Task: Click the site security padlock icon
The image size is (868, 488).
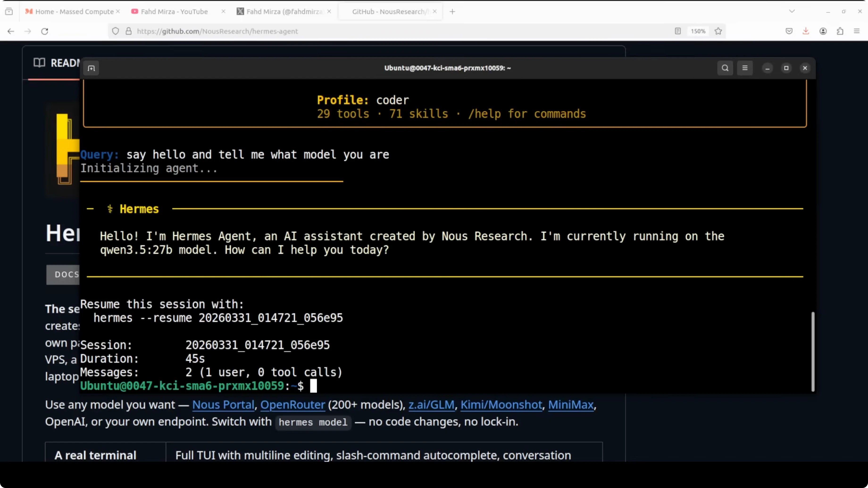Action: 128,31
